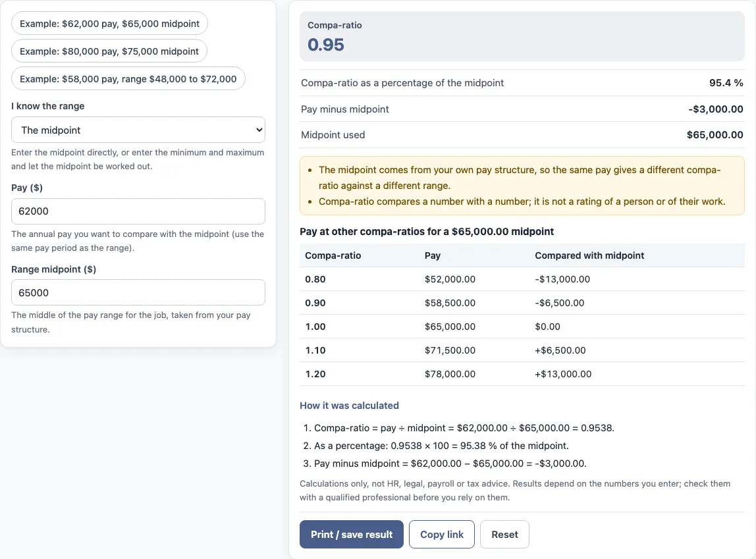Click the note 'Compa-ratio compares a number'
Image resolution: width=756 pixels, height=559 pixels.
coord(522,201)
